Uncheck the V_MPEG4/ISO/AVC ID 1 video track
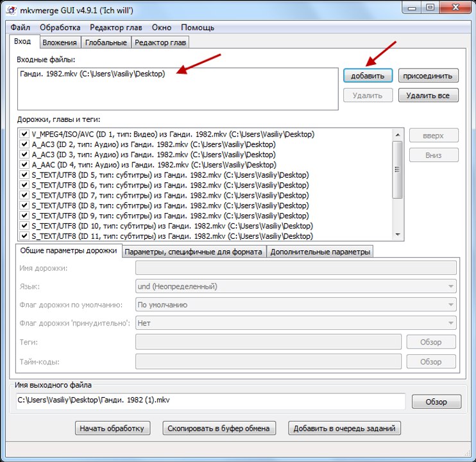 point(24,134)
